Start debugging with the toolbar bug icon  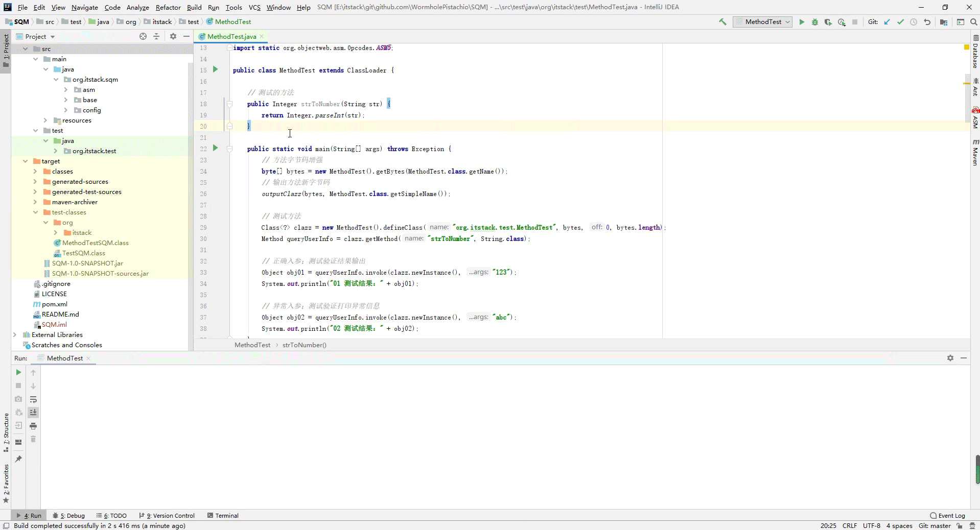(x=815, y=22)
